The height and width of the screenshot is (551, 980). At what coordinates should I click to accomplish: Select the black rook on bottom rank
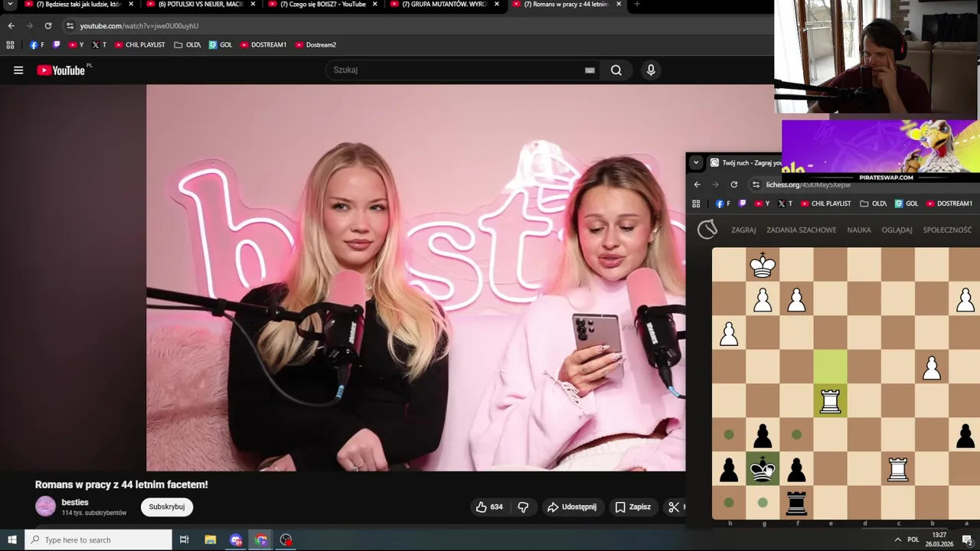pyautogui.click(x=796, y=502)
